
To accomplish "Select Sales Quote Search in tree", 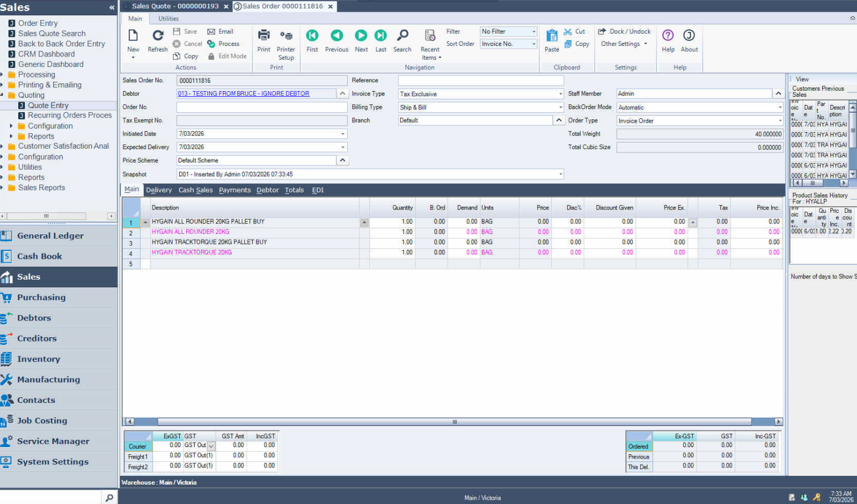I will (51, 34).
